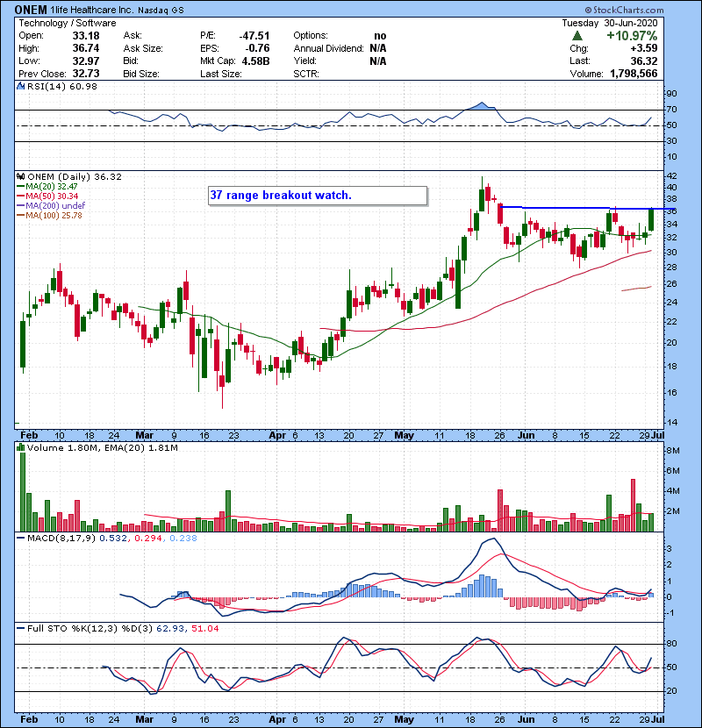Click the Jun label on the price chart axis
702x728 pixels.
click(526, 436)
